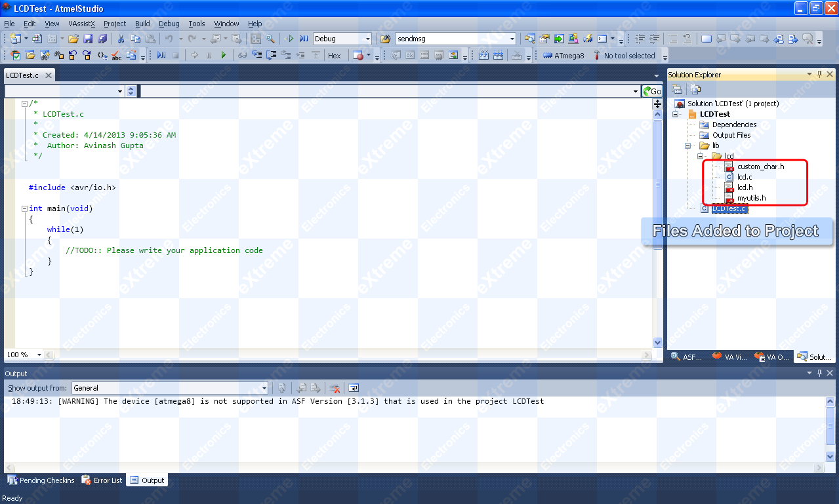Select the Solution 'LCDTest' (1 project) root

[x=733, y=104]
